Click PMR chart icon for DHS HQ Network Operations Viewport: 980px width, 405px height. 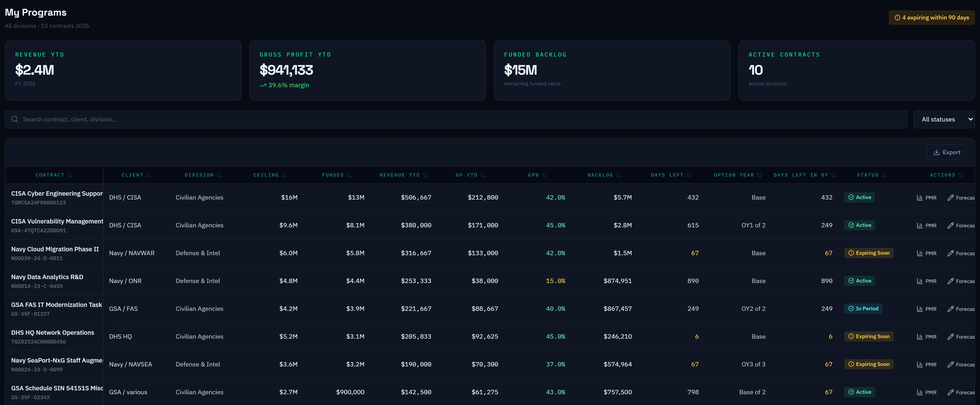[919, 336]
